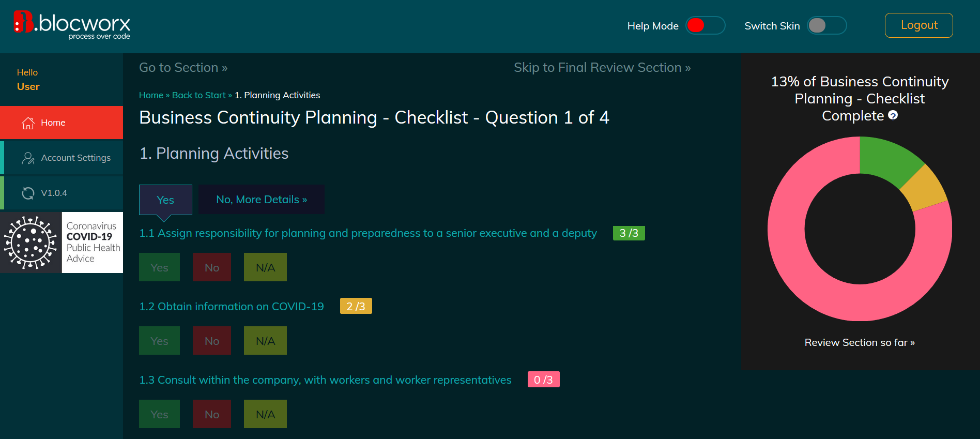
Task: Toggle the Help Mode switch
Action: (705, 25)
